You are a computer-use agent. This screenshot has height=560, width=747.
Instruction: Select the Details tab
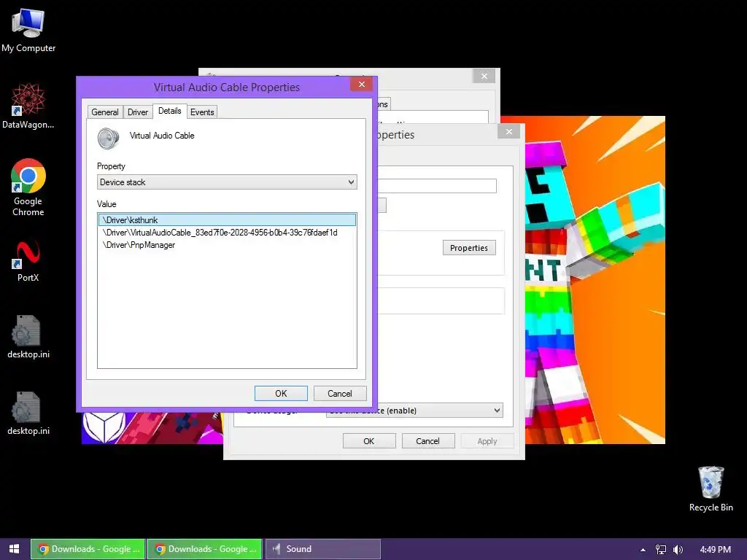[x=169, y=111]
